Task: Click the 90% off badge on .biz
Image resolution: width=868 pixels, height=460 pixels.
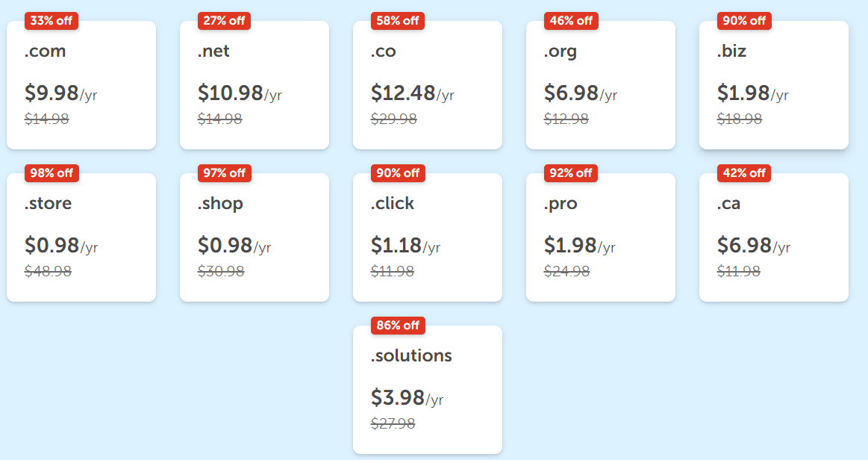Action: click(743, 21)
